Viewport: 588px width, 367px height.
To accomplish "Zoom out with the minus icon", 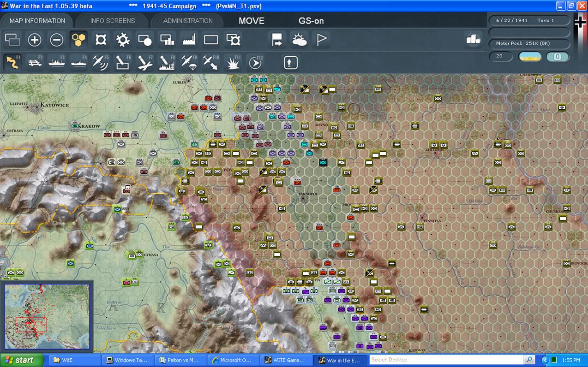I will [x=57, y=40].
